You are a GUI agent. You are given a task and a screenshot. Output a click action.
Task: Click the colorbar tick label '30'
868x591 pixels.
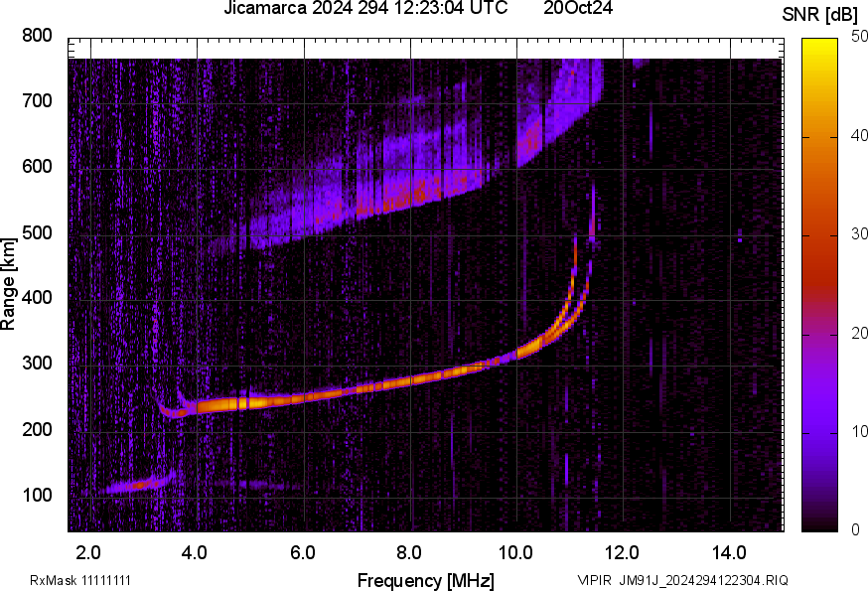859,234
